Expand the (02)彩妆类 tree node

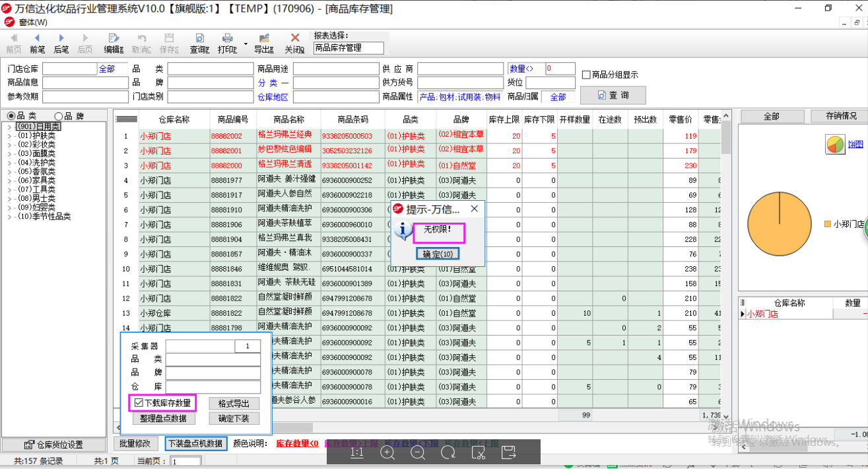(10, 144)
